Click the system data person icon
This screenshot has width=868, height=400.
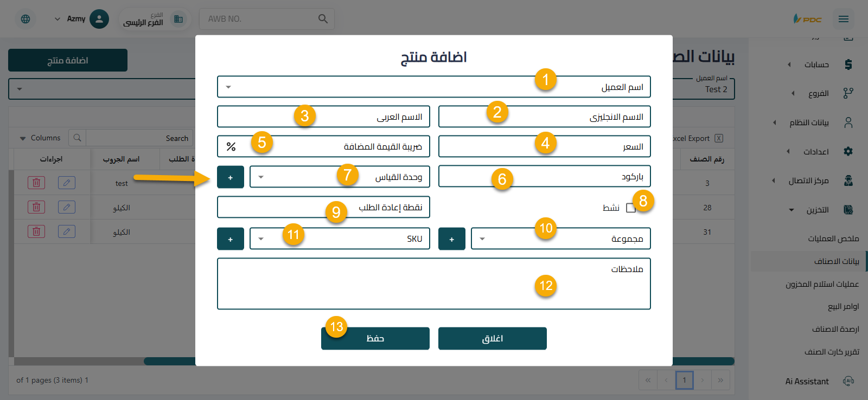click(x=848, y=122)
